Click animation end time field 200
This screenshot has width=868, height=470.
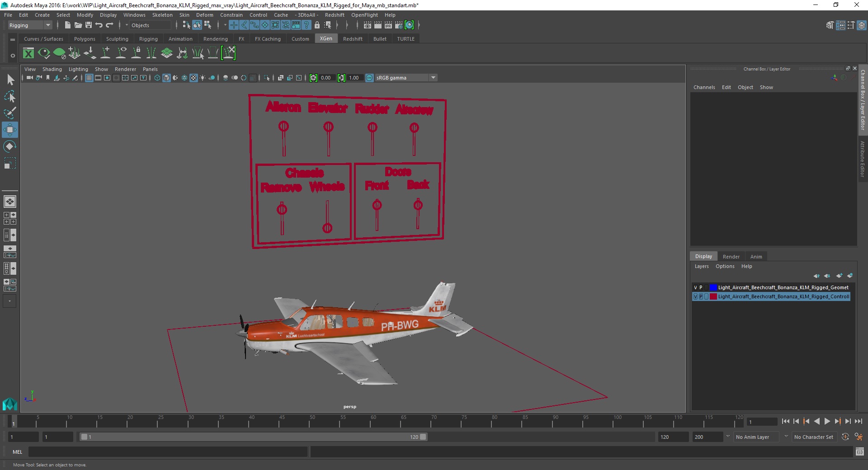707,437
